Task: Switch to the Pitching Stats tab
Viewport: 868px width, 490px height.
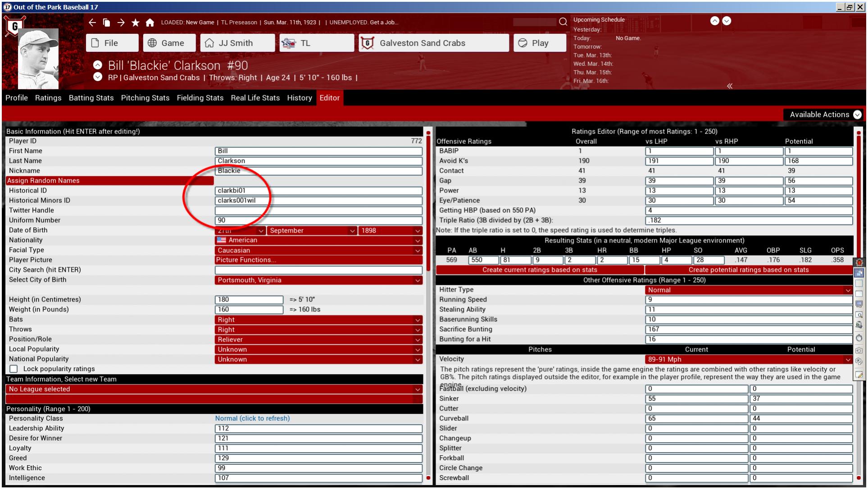Action: pos(145,98)
